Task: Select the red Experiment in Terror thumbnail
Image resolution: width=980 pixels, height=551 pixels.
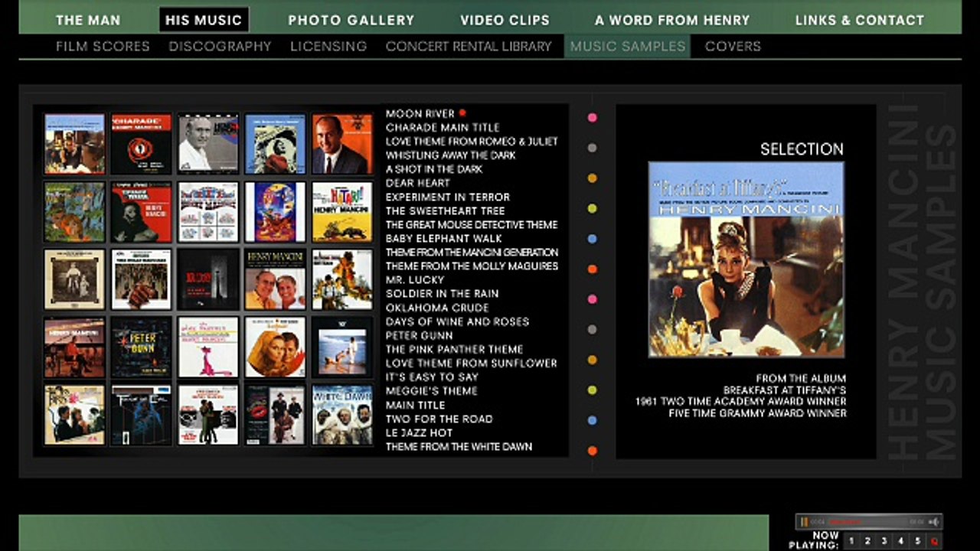Action: pyautogui.click(x=141, y=212)
